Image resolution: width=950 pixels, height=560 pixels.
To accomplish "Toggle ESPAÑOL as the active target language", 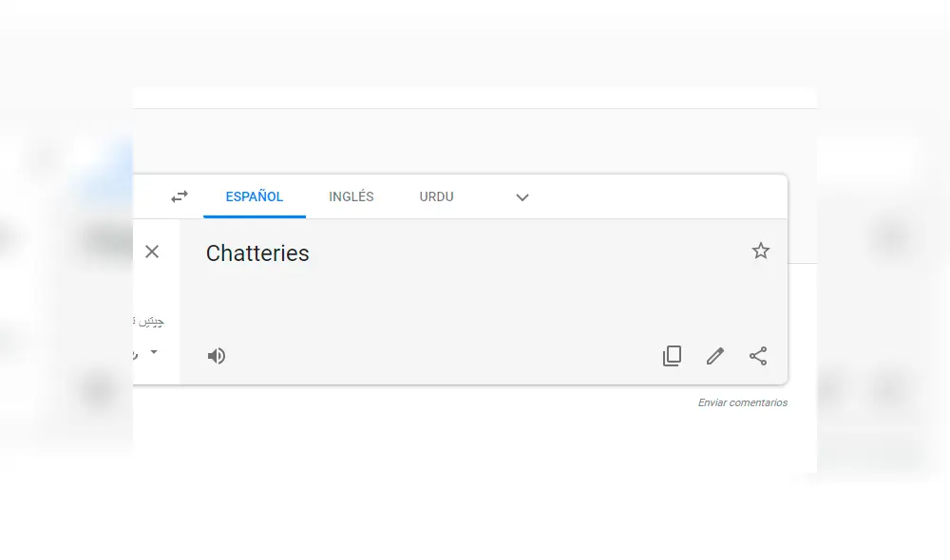I will [x=254, y=196].
